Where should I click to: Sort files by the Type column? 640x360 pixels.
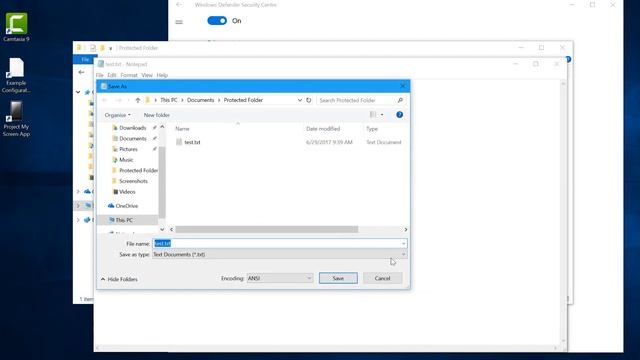click(372, 129)
